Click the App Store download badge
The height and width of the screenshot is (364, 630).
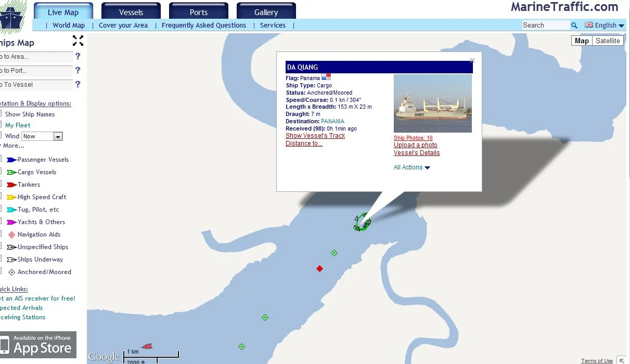point(38,345)
